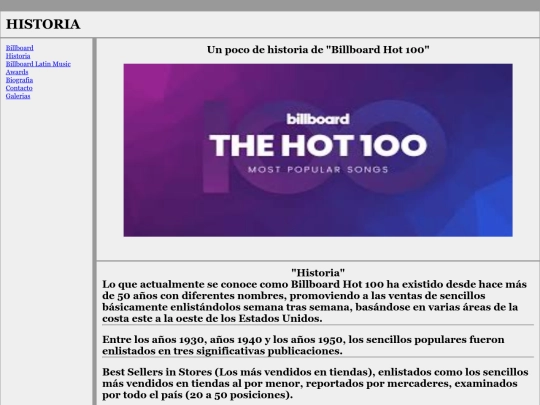The width and height of the screenshot is (540, 405).
Task: Click the Billboard Hot 100 banner image
Action: 318,150
